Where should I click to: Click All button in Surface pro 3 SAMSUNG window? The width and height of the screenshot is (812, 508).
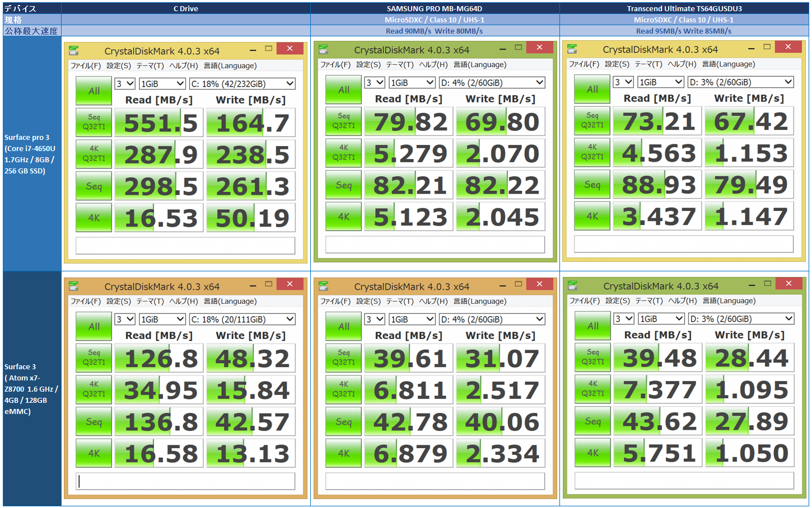343,90
